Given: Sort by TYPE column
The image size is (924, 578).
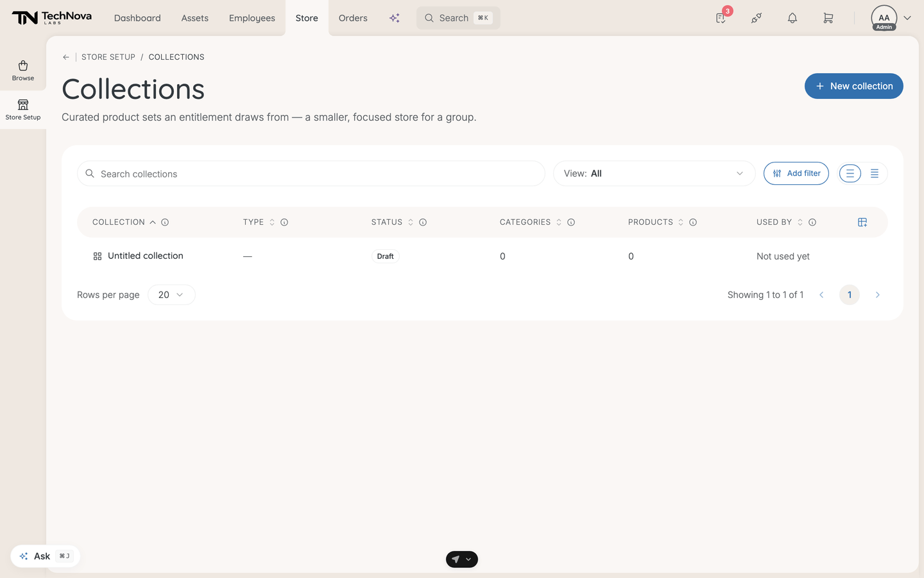Looking at the screenshot, I should coord(259,222).
